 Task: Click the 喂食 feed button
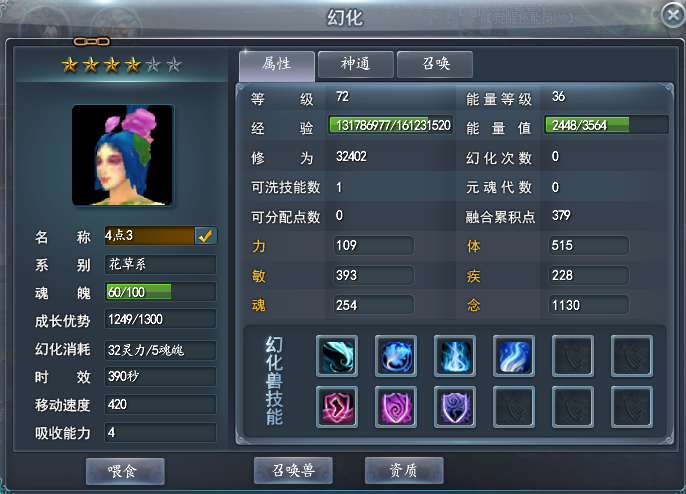[x=125, y=471]
